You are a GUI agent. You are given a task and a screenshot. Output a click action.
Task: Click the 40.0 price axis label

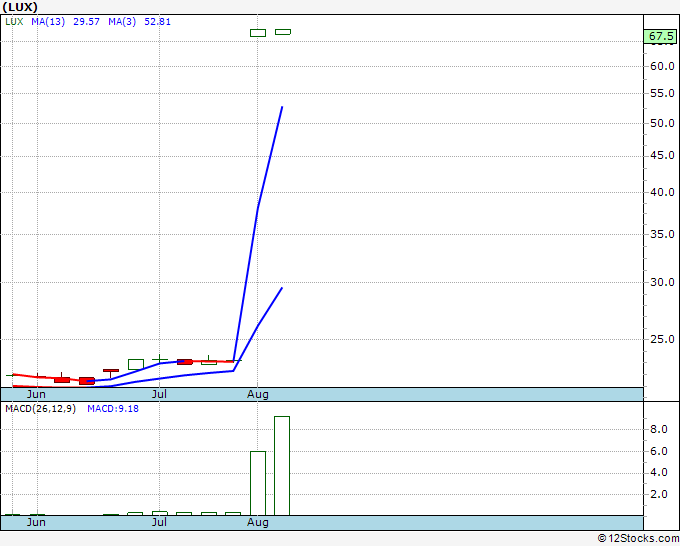[x=662, y=192]
